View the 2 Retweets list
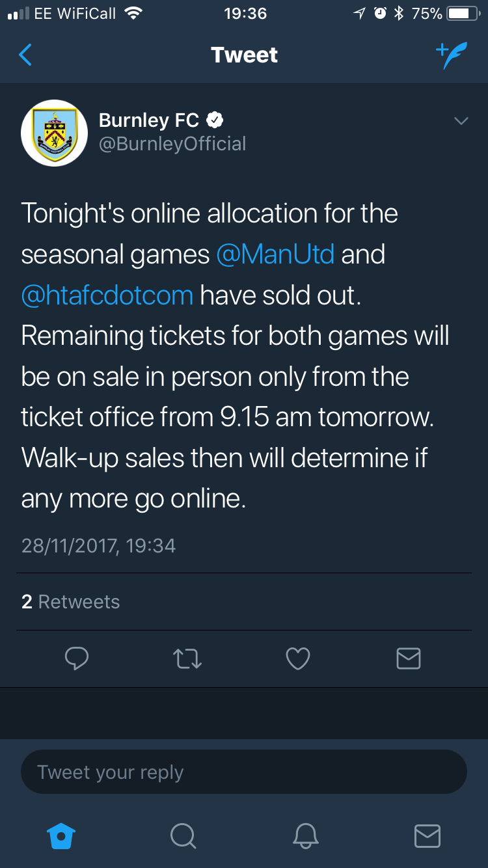 coord(70,602)
